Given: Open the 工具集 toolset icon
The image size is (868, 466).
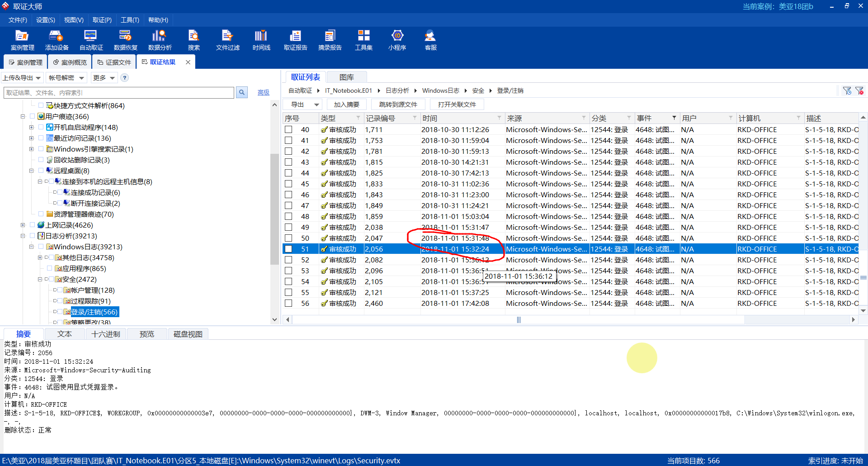Looking at the screenshot, I should (x=363, y=40).
